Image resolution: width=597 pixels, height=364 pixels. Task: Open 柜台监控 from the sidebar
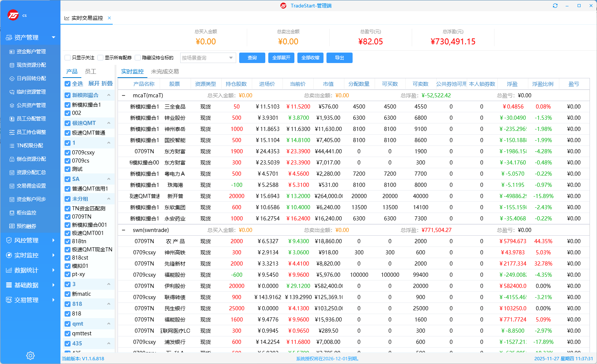(26, 213)
